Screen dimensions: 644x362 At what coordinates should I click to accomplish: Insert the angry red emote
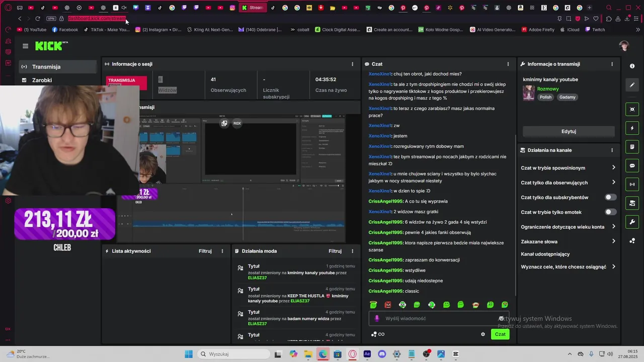point(388,305)
